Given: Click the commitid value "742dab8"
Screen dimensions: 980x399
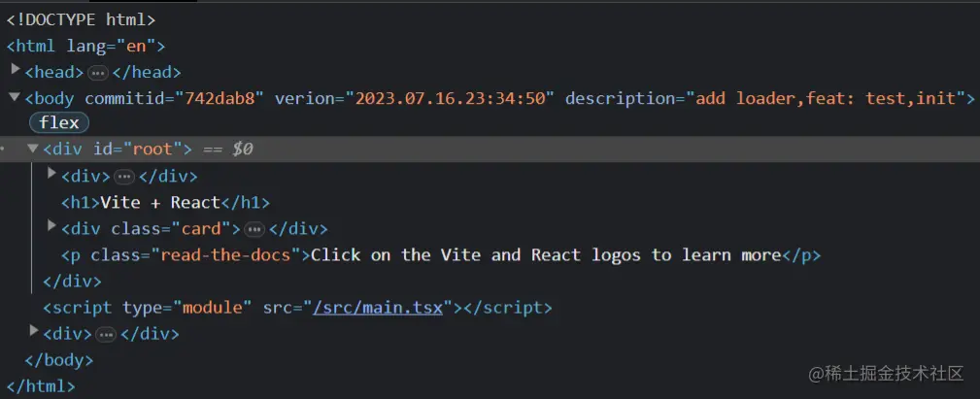Looking at the screenshot, I should click(x=220, y=99).
